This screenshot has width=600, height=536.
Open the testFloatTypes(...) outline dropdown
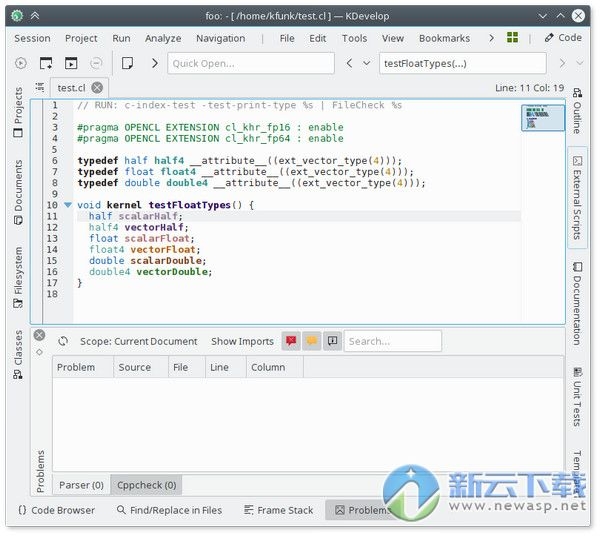click(462, 63)
